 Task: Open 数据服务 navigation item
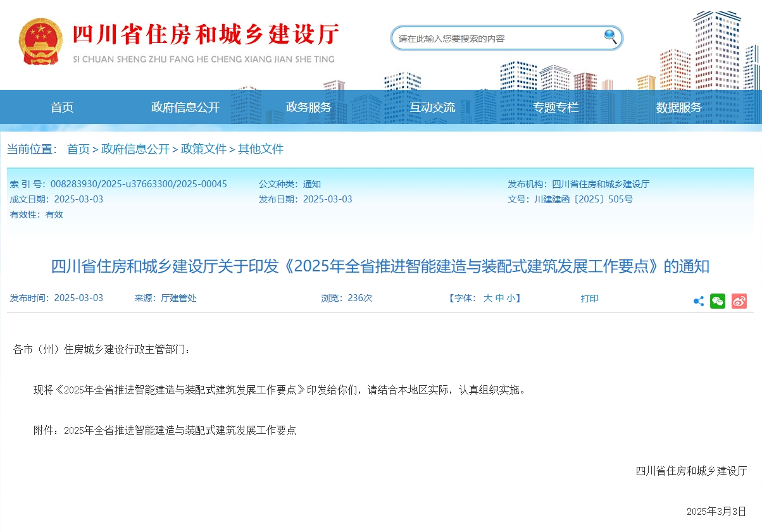679,108
